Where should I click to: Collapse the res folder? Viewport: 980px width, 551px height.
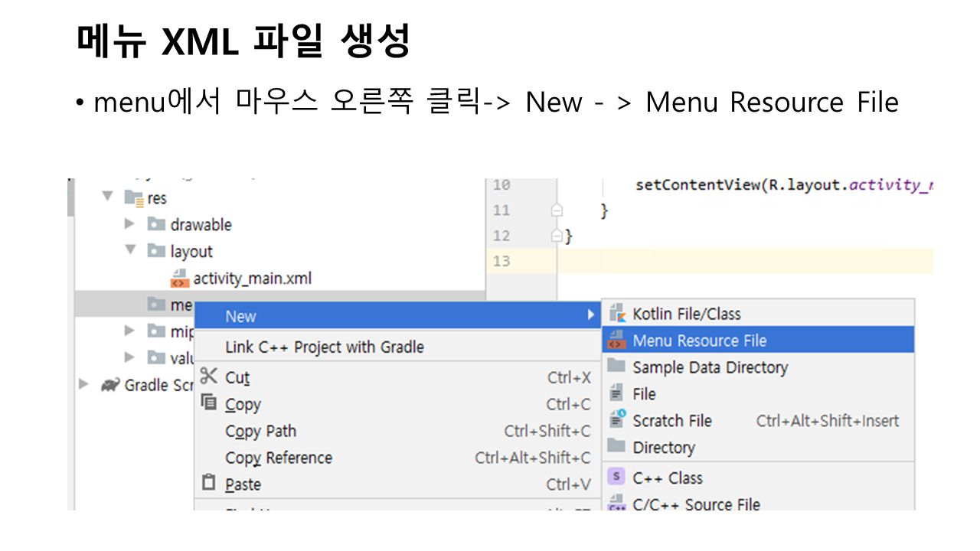tap(108, 197)
